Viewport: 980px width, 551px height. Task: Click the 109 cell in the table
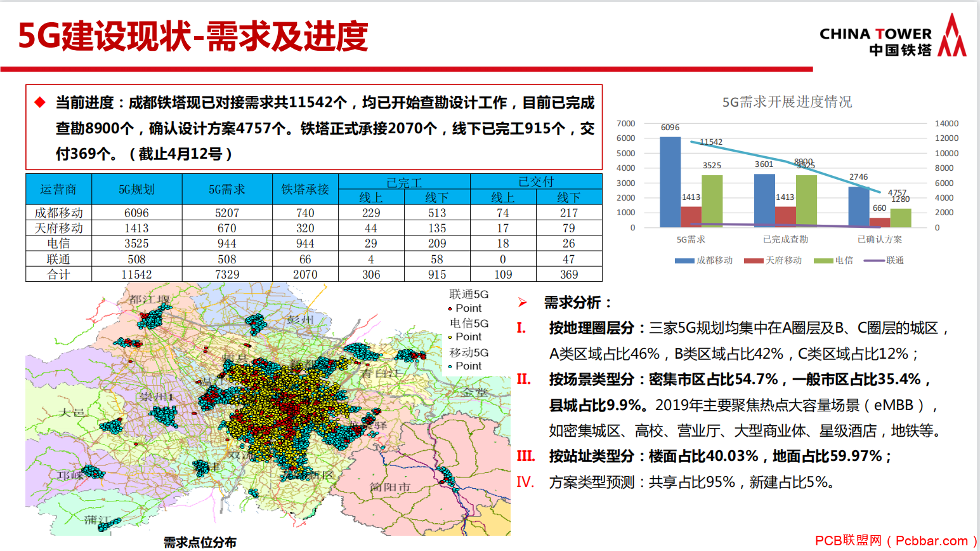pyautogui.click(x=503, y=274)
